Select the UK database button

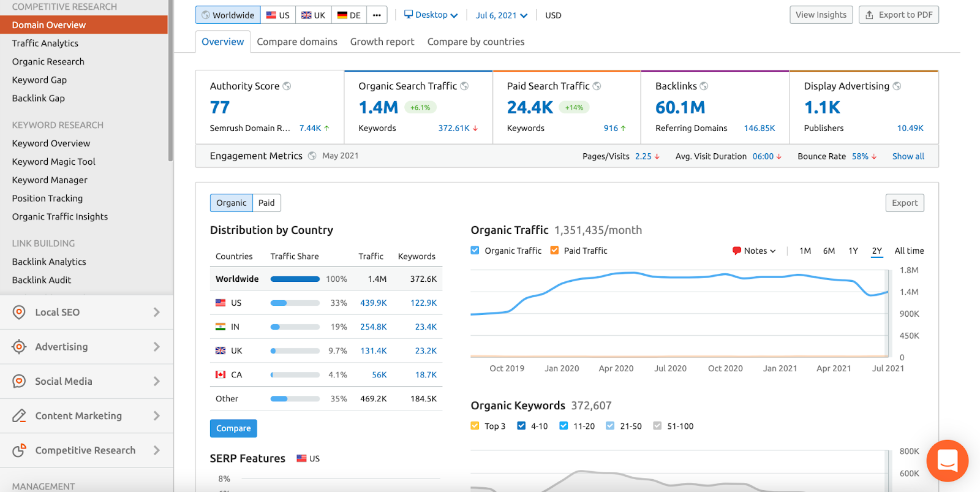pos(314,15)
